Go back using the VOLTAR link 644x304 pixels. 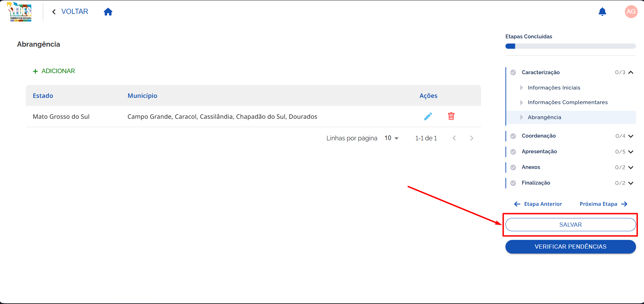70,11
